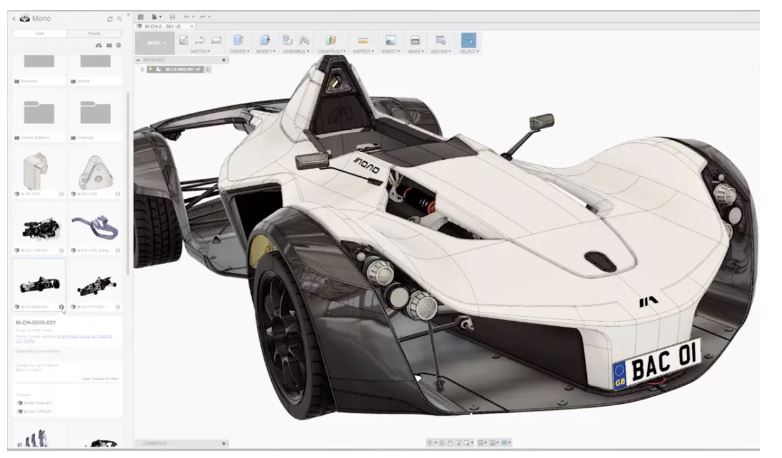Go back from the Mono project
This screenshot has width=782, height=458.
point(14,19)
